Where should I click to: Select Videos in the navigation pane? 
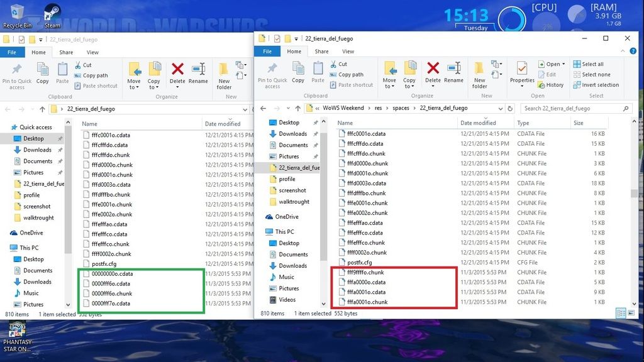click(287, 300)
